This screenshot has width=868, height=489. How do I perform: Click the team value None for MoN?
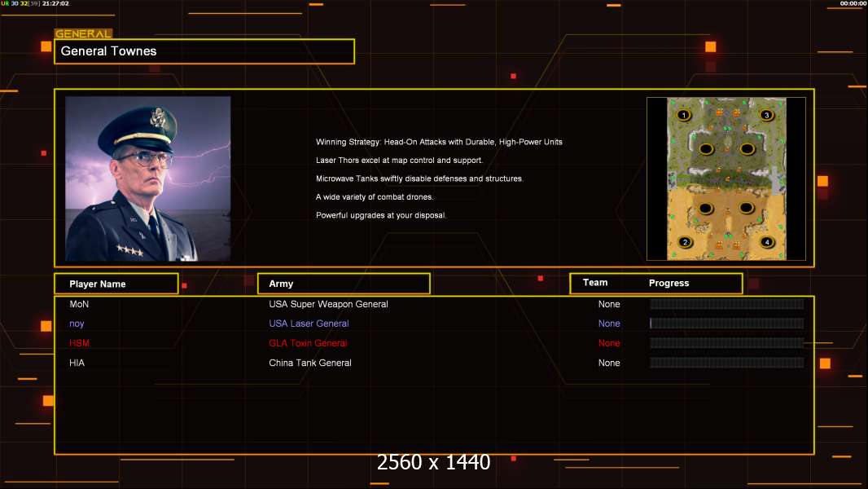609,304
